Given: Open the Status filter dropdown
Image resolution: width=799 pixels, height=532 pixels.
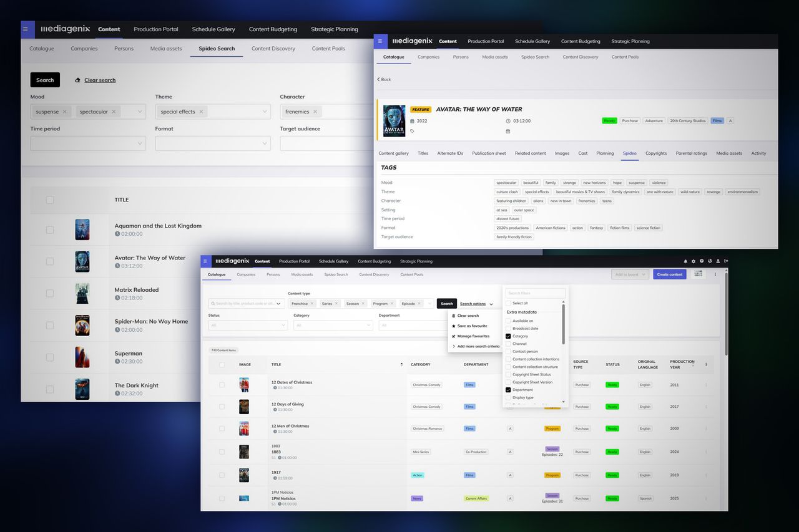Looking at the screenshot, I should (x=248, y=325).
